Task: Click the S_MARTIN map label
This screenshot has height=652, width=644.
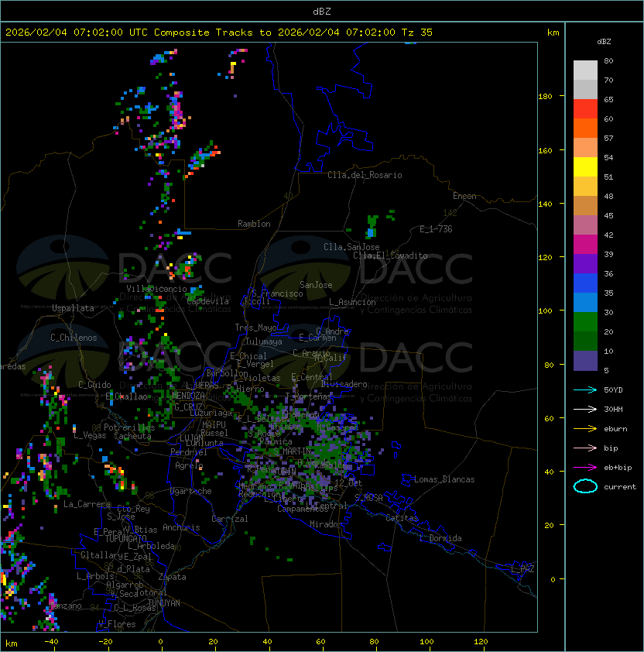Action: click(x=293, y=451)
